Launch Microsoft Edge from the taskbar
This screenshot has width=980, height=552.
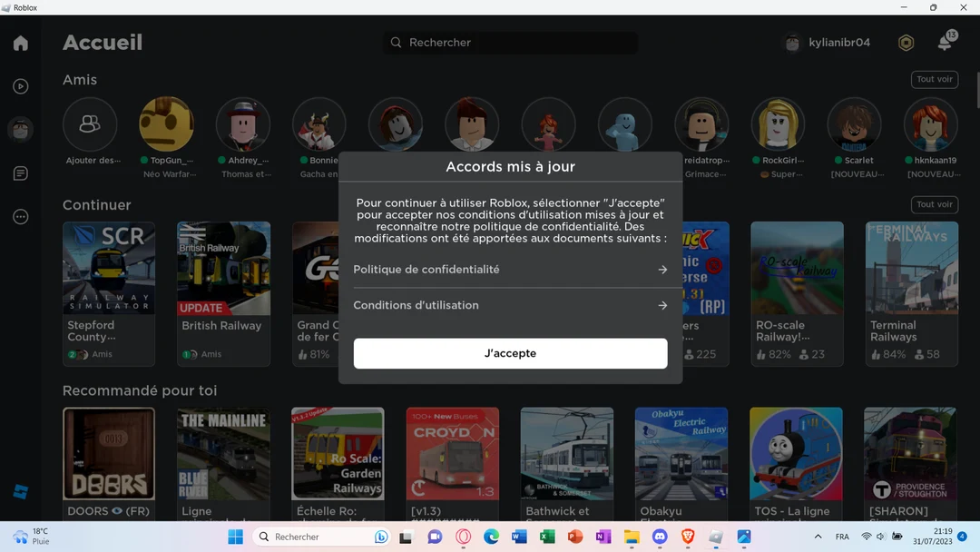click(x=493, y=537)
